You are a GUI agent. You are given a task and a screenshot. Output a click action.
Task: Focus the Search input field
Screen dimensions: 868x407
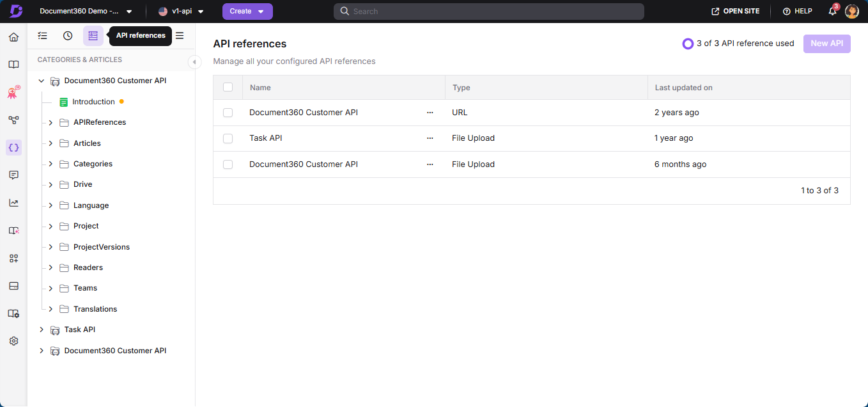tap(489, 12)
